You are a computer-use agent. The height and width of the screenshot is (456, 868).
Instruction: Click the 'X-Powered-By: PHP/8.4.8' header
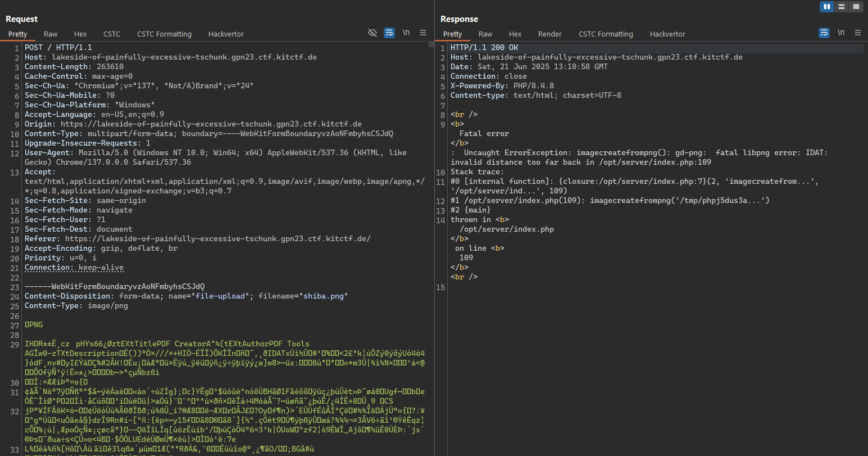coord(502,85)
